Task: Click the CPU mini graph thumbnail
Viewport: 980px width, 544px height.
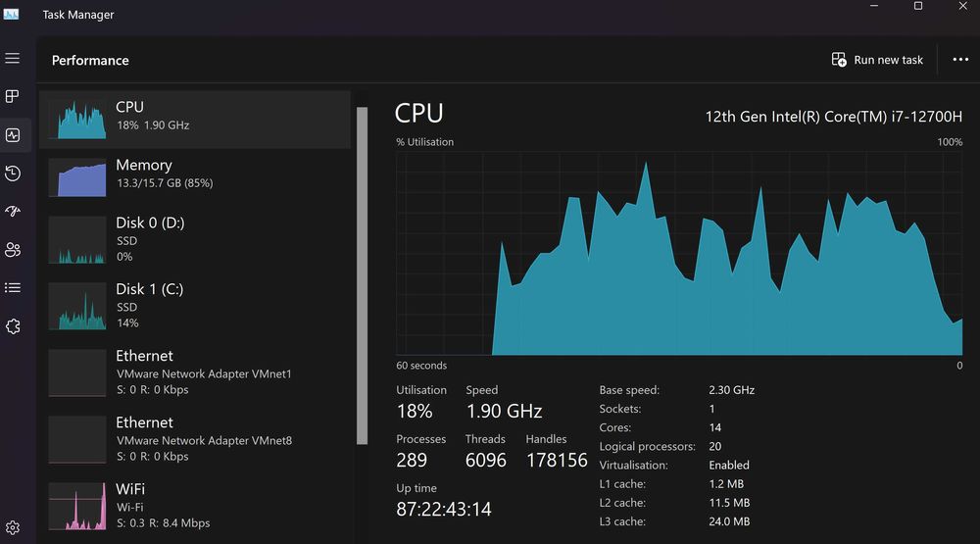Action: tap(77, 120)
